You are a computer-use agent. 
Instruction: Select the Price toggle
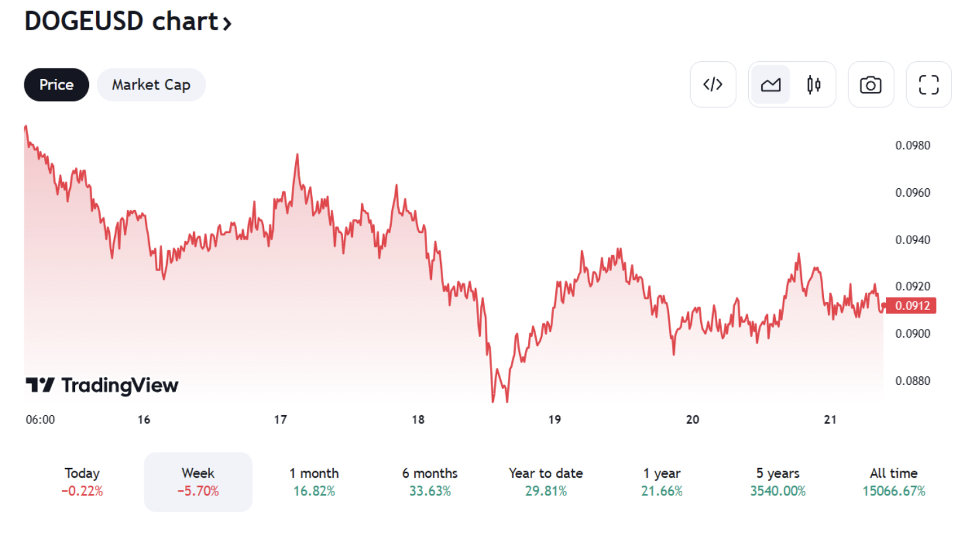tap(56, 85)
